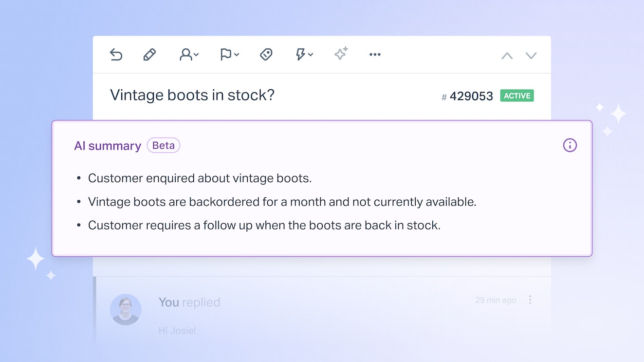This screenshot has width=644, height=362.
Task: Click the AI summary heading
Action: click(x=108, y=145)
